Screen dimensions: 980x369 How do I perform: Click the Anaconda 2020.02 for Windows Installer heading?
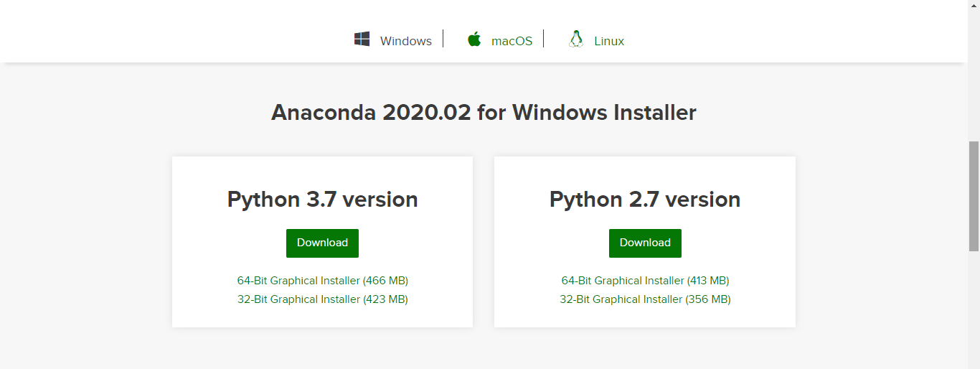coord(484,113)
